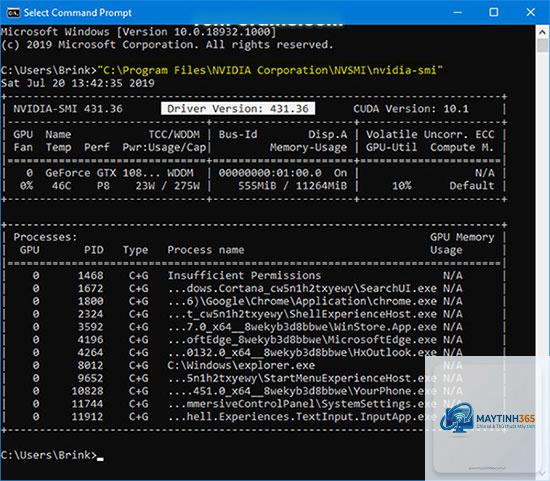
Task: Click the 'CUDA Version: 10.1' text
Action: 411,109
